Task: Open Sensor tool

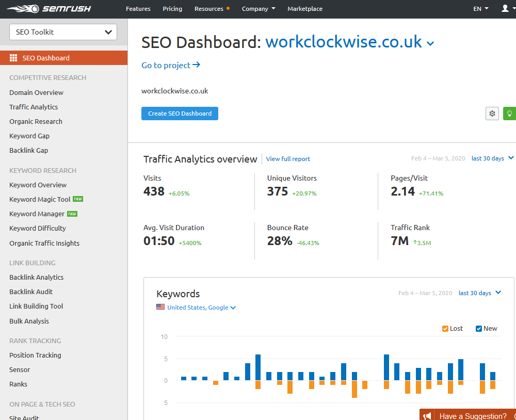Action: pyautogui.click(x=20, y=369)
